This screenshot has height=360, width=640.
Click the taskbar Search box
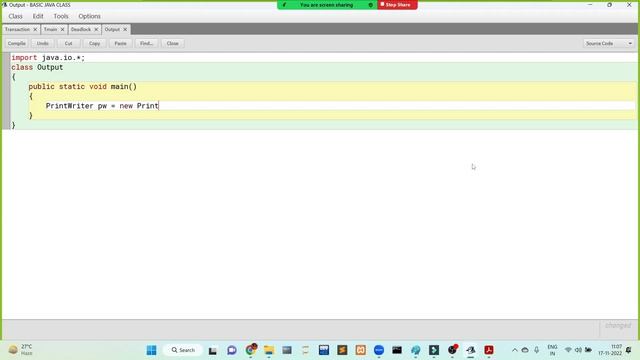coord(183,350)
